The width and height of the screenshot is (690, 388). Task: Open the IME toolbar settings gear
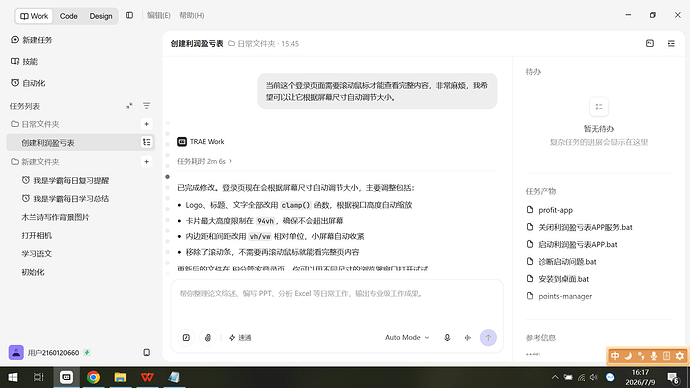[x=680, y=356]
